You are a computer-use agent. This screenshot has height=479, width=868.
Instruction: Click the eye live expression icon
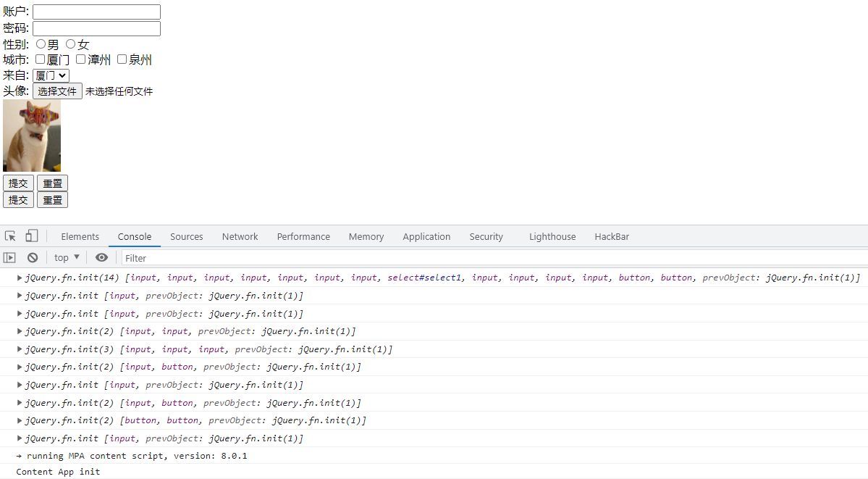[101, 257]
